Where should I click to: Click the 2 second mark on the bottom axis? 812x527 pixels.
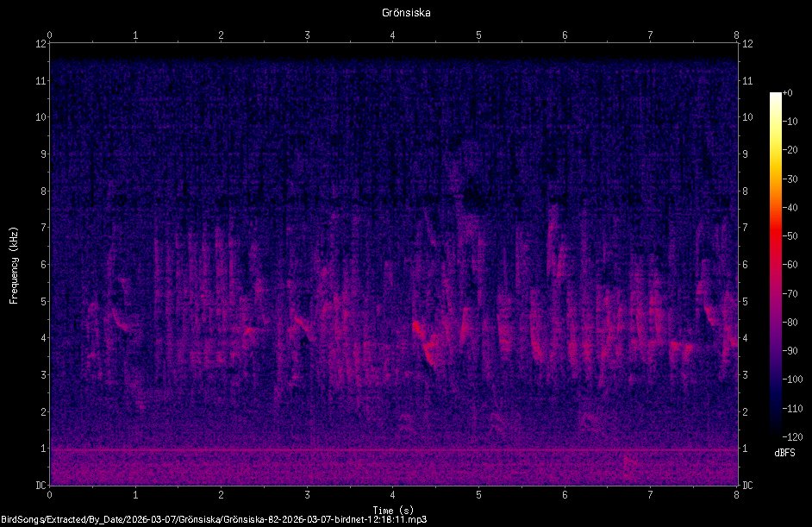click(x=222, y=495)
